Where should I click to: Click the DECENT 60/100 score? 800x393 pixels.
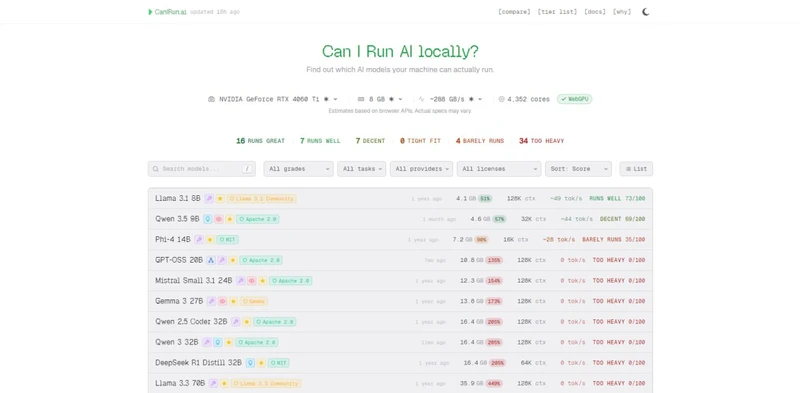(622, 219)
